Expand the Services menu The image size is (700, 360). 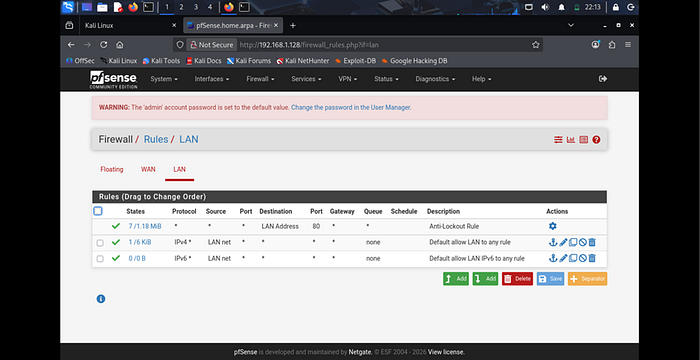pos(306,79)
